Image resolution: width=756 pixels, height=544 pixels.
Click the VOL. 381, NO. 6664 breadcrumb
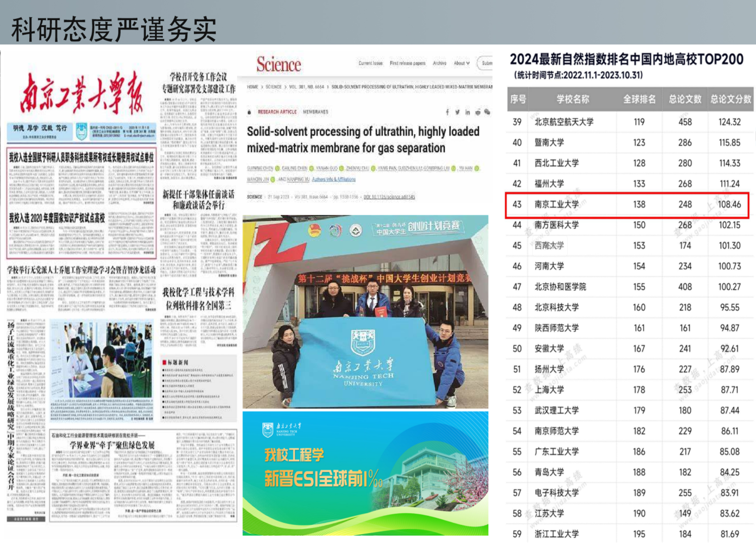307,87
